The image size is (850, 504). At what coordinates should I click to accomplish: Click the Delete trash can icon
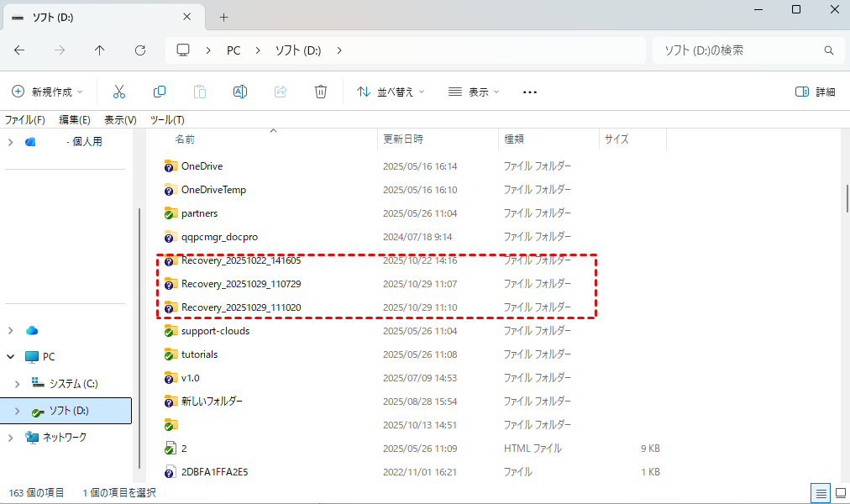tap(321, 92)
